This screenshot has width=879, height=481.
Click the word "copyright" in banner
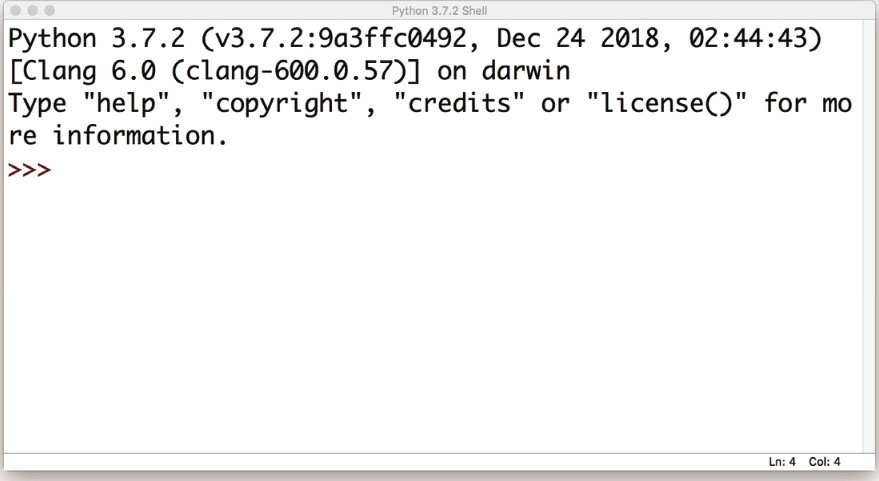point(281,104)
